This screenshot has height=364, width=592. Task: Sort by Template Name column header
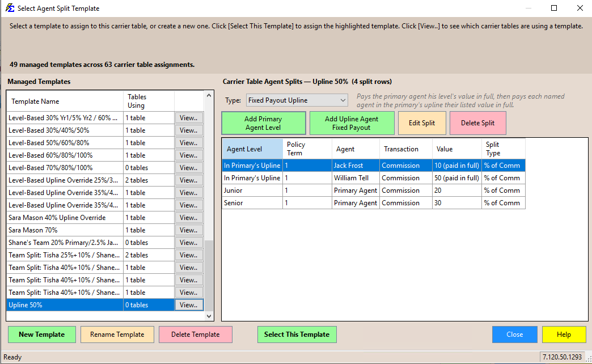pyautogui.click(x=65, y=101)
